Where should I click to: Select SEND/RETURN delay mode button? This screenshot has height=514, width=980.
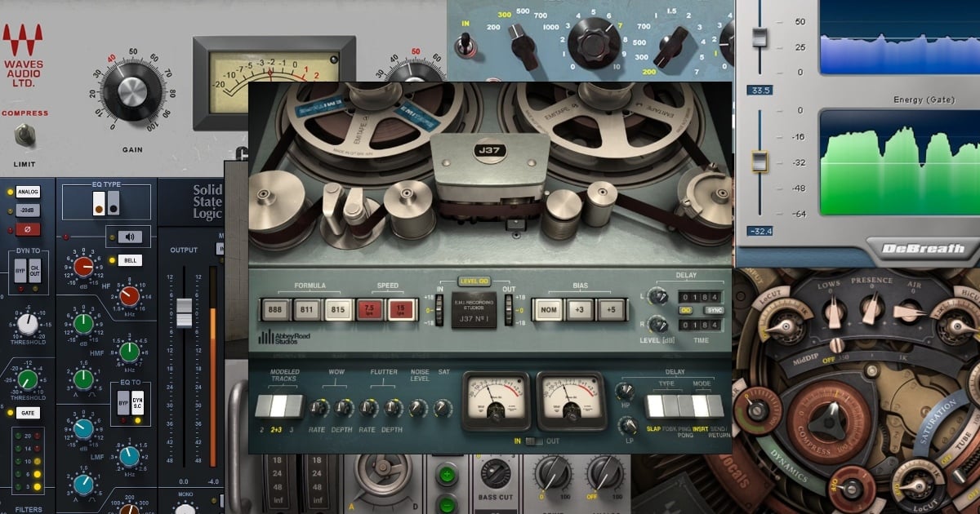click(716, 405)
